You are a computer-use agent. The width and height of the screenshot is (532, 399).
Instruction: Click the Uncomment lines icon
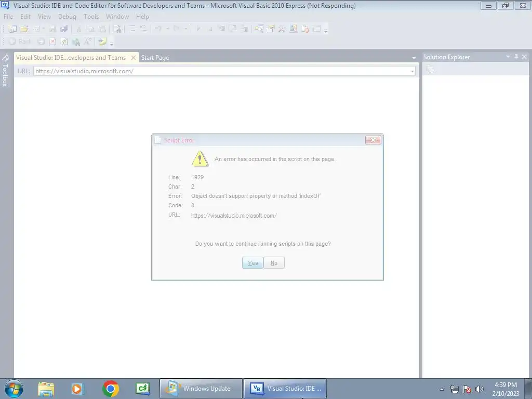[x=143, y=29]
